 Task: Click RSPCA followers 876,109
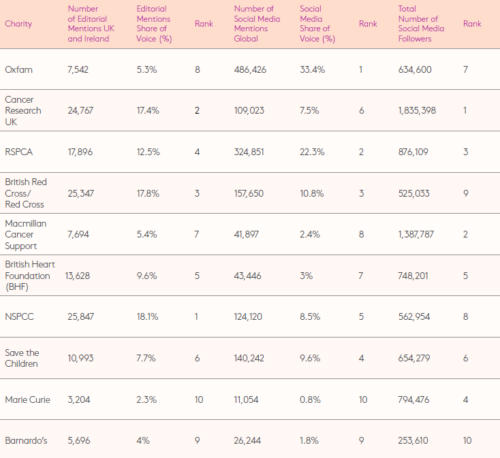pyautogui.click(x=413, y=152)
